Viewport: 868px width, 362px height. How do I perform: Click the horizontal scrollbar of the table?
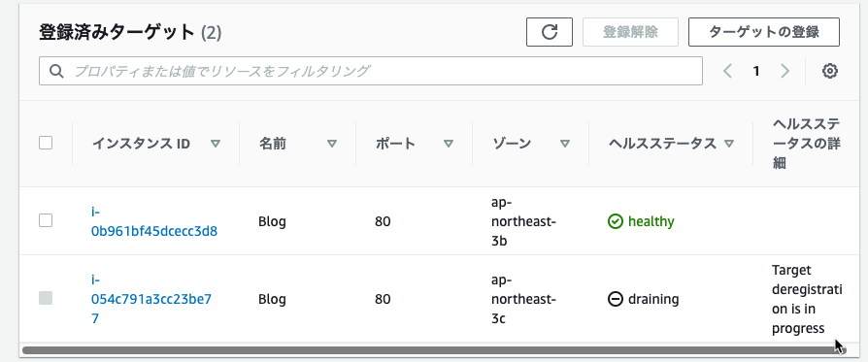coord(435,349)
